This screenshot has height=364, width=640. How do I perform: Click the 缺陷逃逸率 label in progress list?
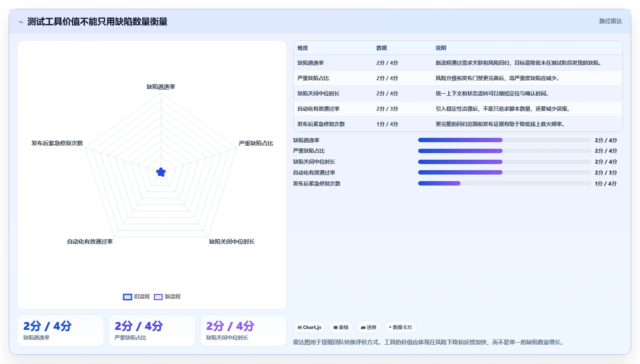[306, 140]
